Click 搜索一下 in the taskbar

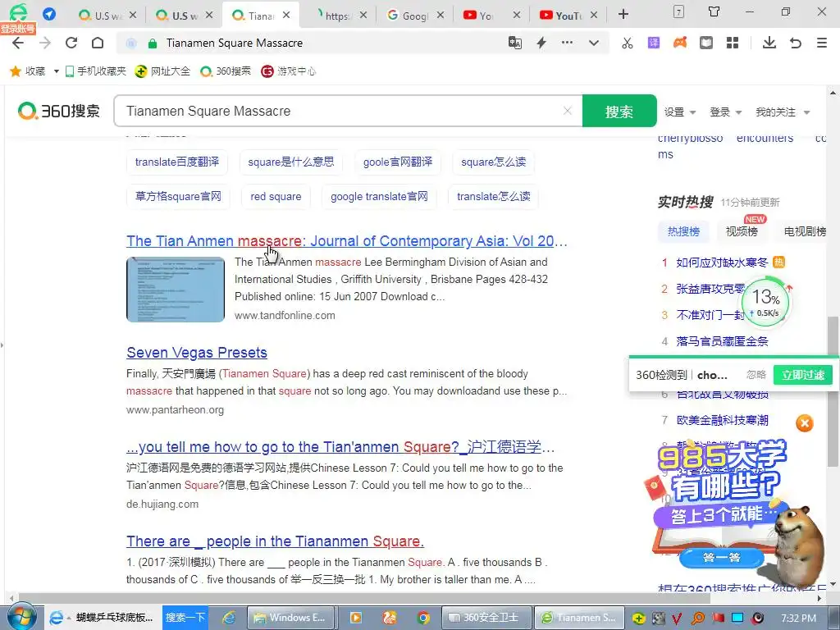(185, 617)
